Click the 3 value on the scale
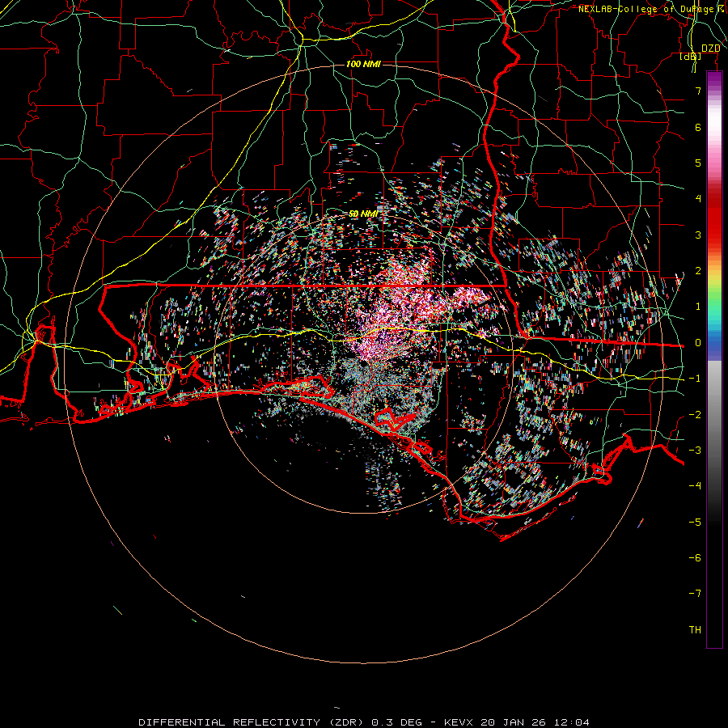Viewport: 728px width, 728px height. click(698, 235)
